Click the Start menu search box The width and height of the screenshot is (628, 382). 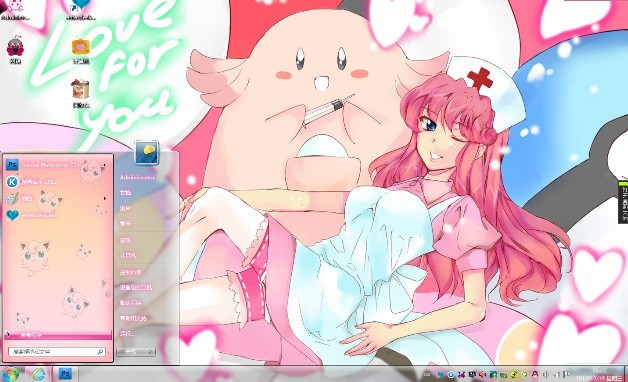click(57, 352)
